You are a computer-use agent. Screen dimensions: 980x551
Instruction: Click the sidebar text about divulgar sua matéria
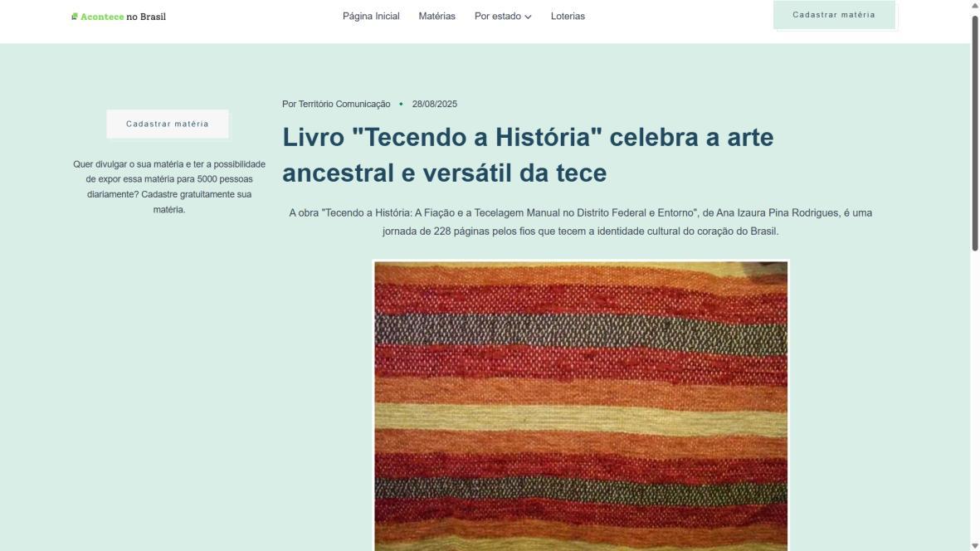[x=169, y=187]
